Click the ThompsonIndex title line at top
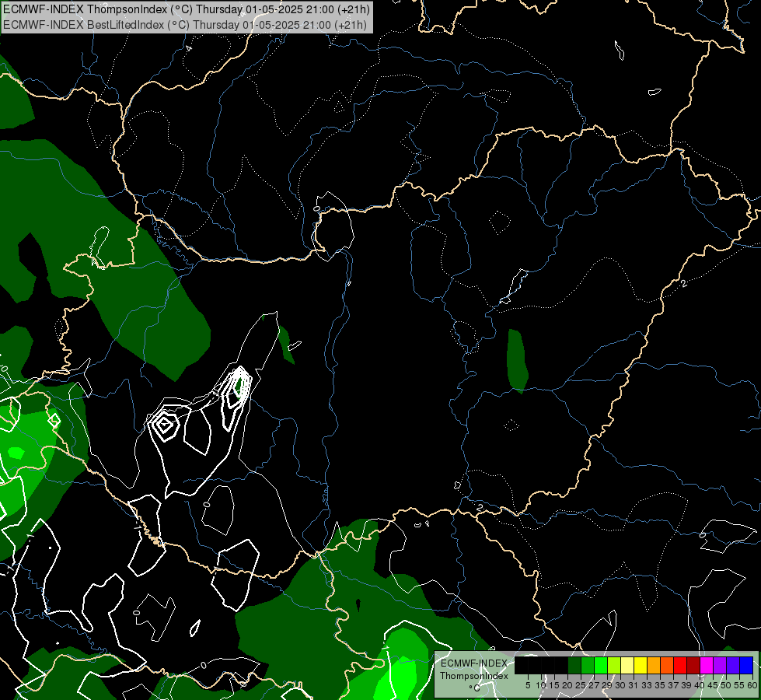Viewport: 761px width, 700px height. pyautogui.click(x=187, y=9)
